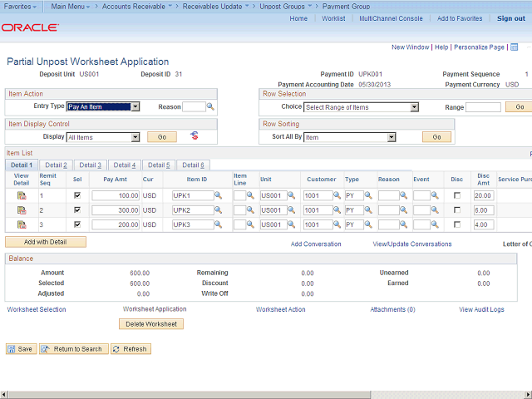Click lookup magnifier next to Reason field

point(210,107)
